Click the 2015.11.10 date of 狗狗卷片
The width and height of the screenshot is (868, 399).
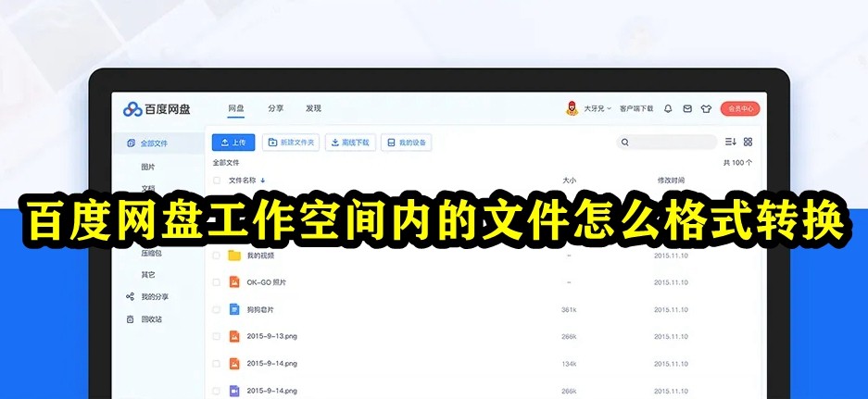[x=671, y=310]
